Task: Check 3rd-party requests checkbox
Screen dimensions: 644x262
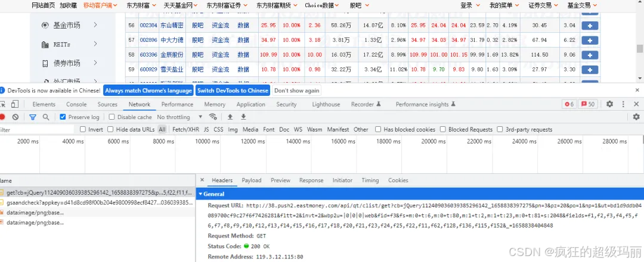Action: click(x=500, y=130)
